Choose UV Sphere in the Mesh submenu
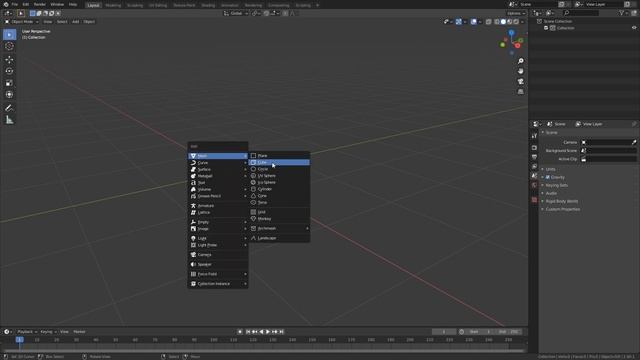 (x=279, y=176)
